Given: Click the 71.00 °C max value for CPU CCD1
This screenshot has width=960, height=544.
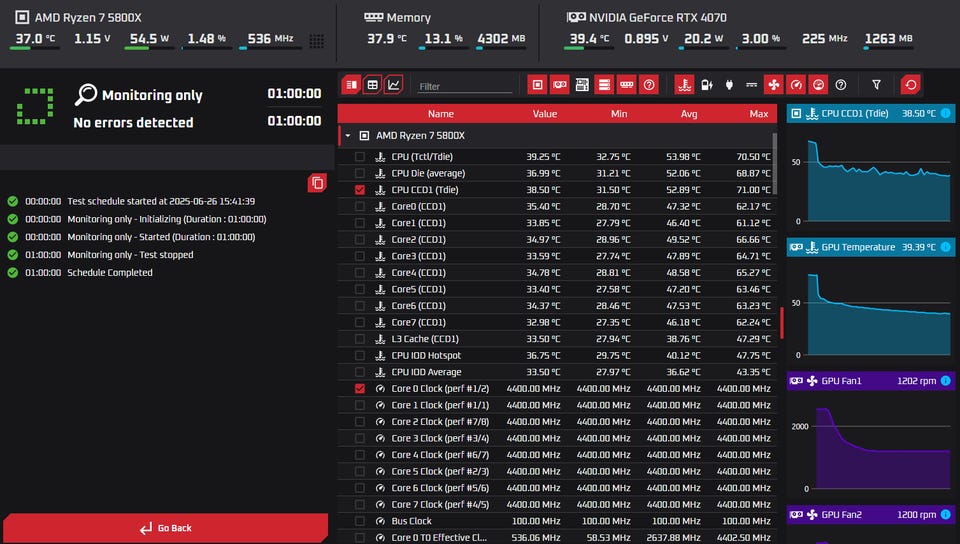Looking at the screenshot, I should [753, 190].
